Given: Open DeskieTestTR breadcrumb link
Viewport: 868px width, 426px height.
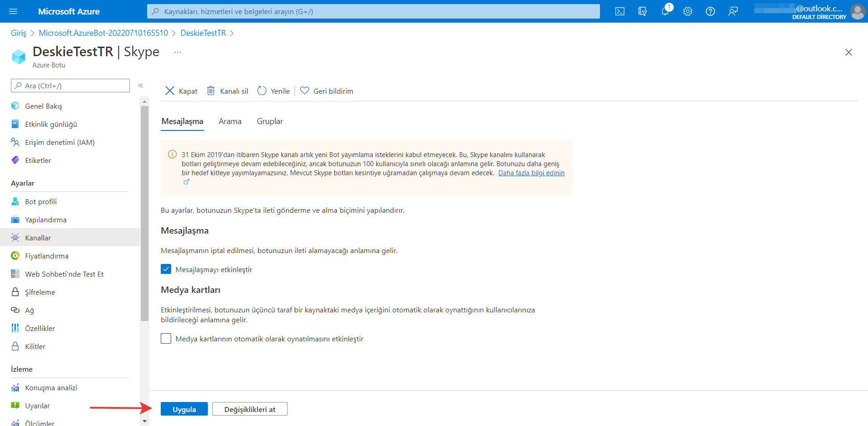Looking at the screenshot, I should 203,33.
